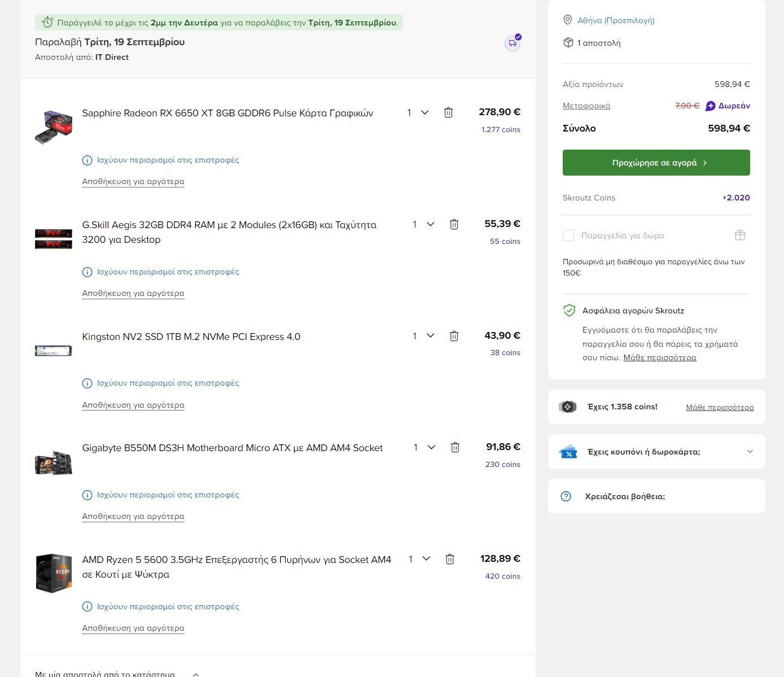This screenshot has width=784, height=677.
Task: Trash the AMD Ryzen 5 5600 item
Action: [x=450, y=559]
